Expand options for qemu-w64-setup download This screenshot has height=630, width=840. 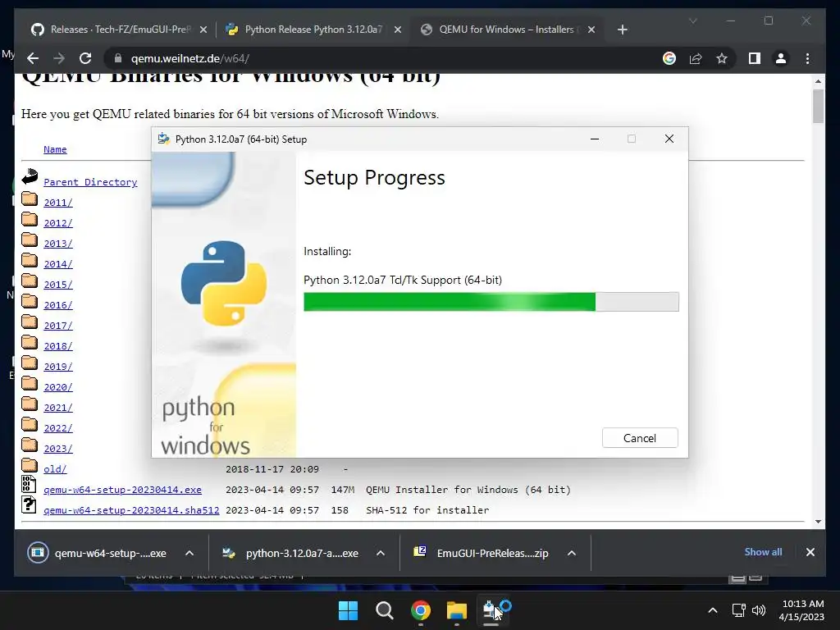[189, 553]
